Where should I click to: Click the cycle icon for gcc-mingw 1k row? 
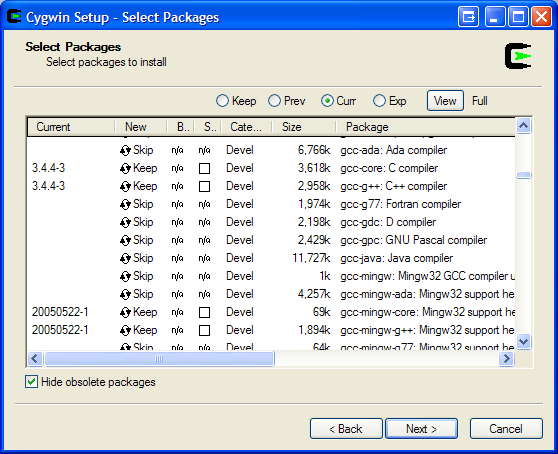pyautogui.click(x=125, y=276)
